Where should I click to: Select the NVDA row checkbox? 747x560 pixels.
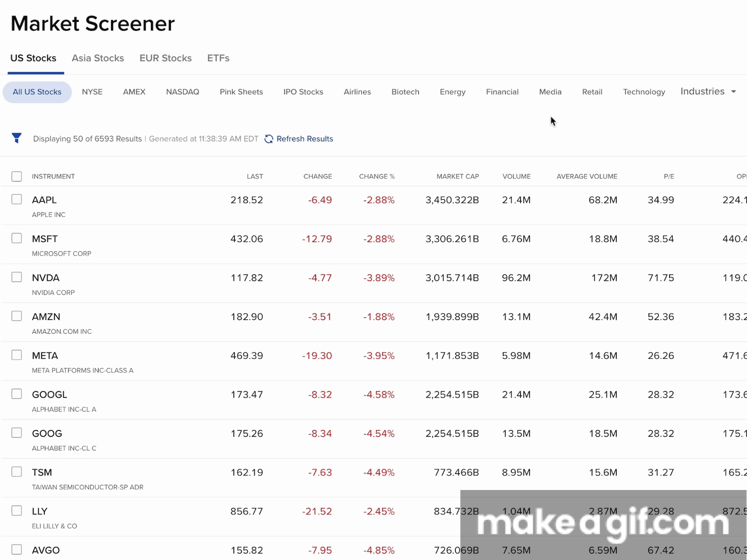click(x=17, y=277)
